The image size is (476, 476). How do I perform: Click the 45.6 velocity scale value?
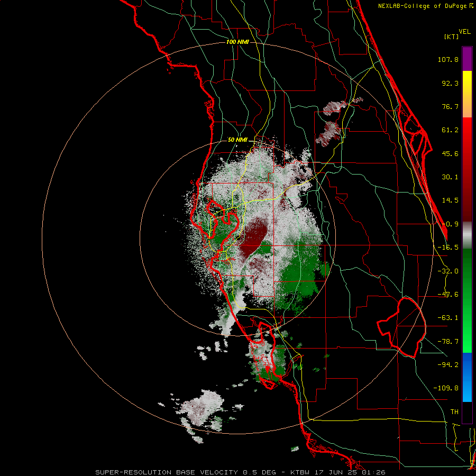coord(450,153)
